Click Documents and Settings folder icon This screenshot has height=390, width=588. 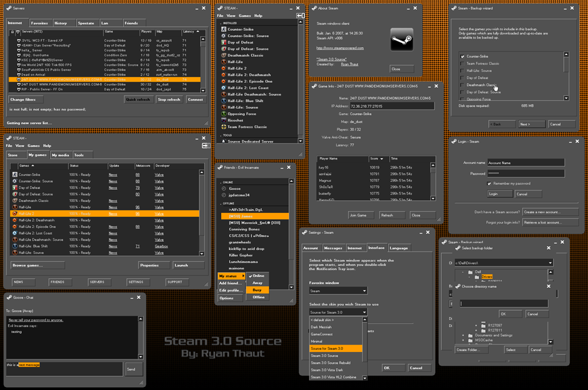tap(470, 336)
